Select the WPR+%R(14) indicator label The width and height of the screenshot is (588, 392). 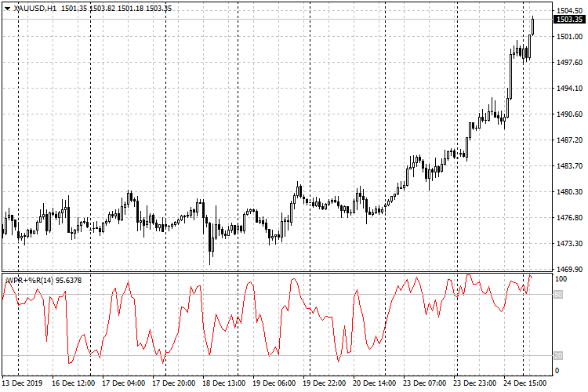pos(31,280)
